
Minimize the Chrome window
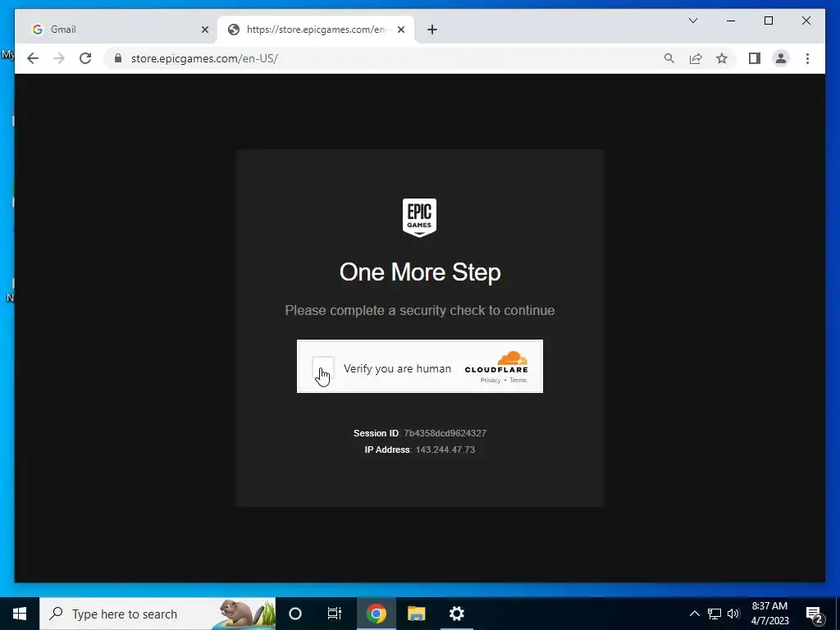[731, 21]
